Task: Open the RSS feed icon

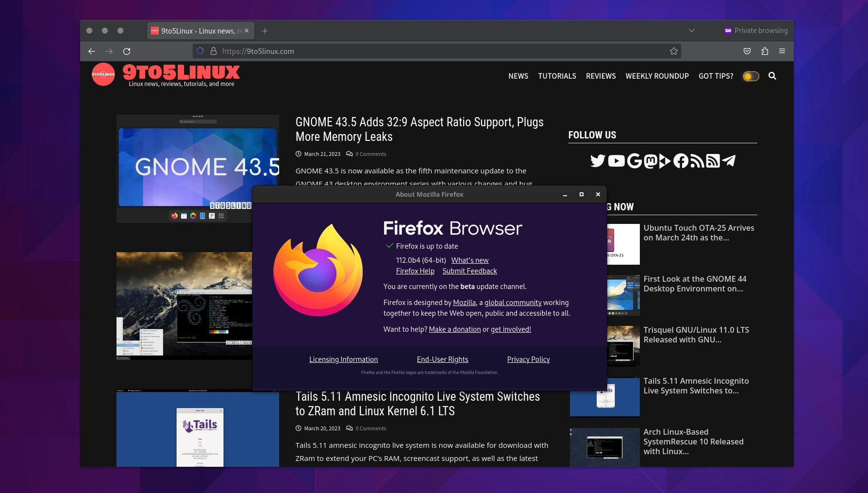Action: pyautogui.click(x=697, y=161)
